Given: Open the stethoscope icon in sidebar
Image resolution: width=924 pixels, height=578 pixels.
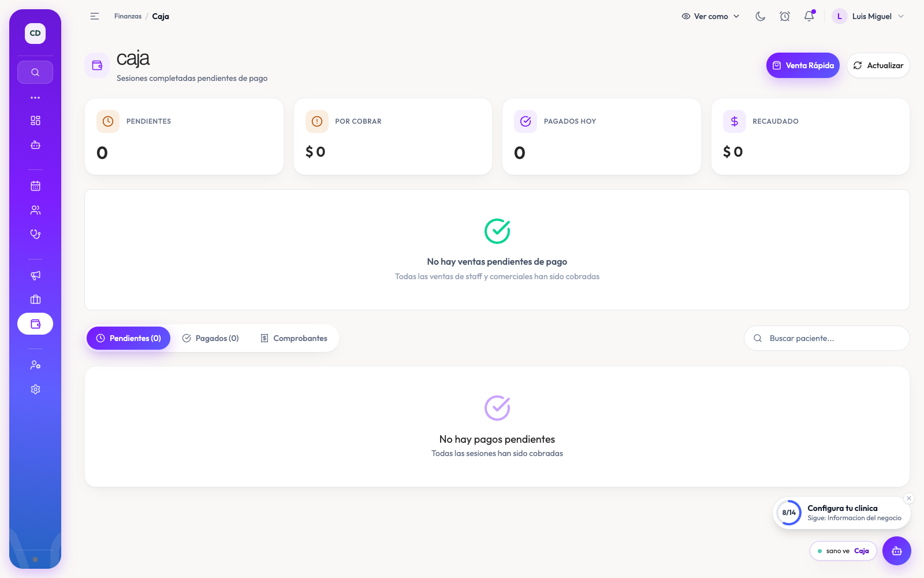Looking at the screenshot, I should point(35,234).
